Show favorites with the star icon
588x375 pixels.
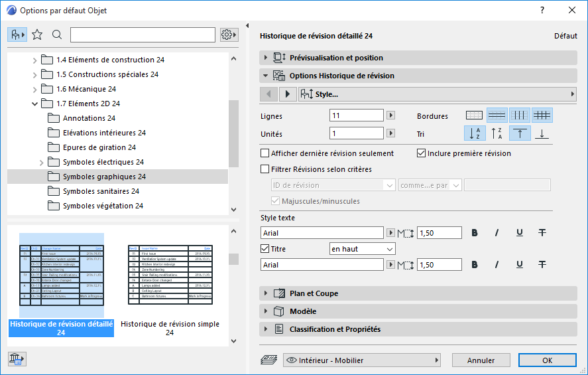[37, 35]
